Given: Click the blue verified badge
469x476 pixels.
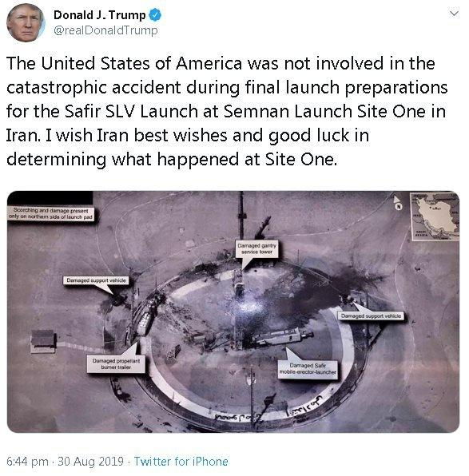Looking at the screenshot, I should (x=155, y=15).
